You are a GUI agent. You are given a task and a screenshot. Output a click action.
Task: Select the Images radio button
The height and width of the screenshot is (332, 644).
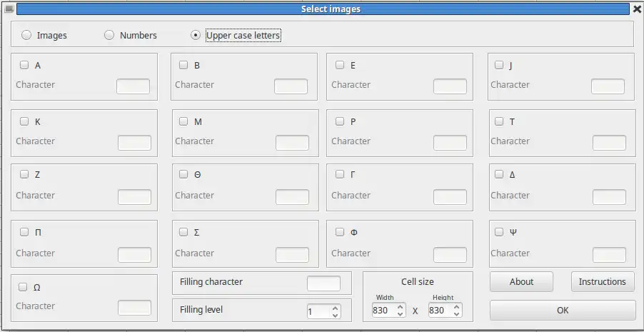coord(27,35)
